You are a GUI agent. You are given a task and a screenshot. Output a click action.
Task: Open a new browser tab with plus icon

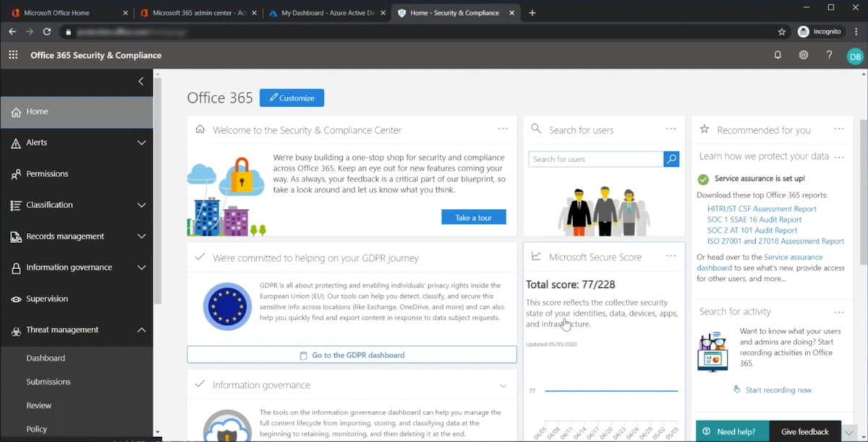532,12
